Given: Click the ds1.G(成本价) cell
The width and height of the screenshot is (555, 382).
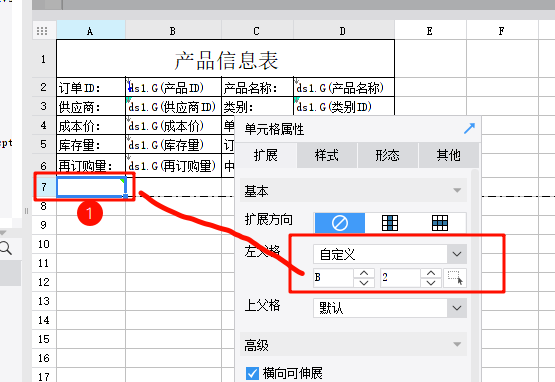Looking at the screenshot, I should click(173, 125).
